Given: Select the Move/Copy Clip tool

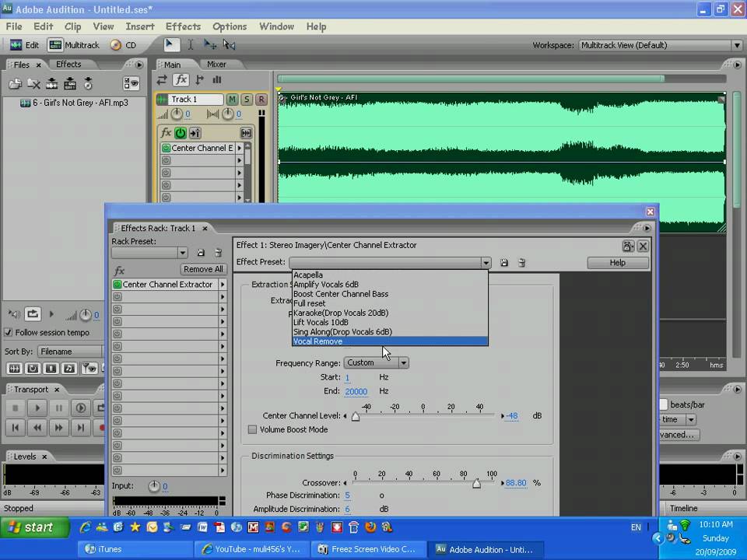Looking at the screenshot, I should [209, 45].
